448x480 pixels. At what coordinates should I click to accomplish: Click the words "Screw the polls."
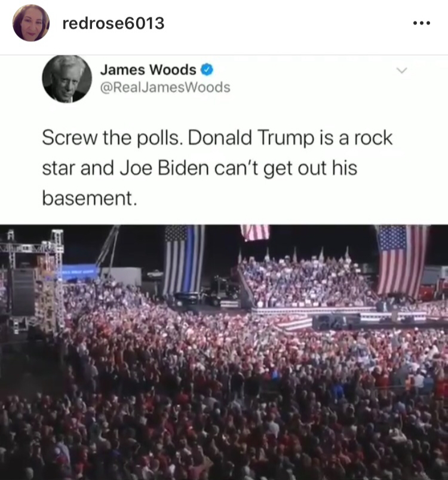(x=113, y=138)
